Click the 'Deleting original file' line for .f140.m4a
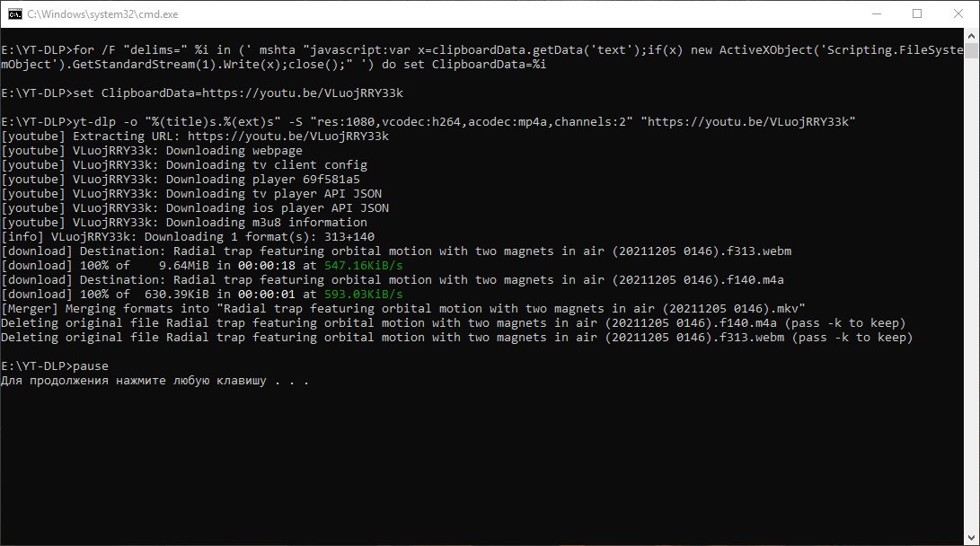980x546 pixels. pyautogui.click(x=453, y=323)
